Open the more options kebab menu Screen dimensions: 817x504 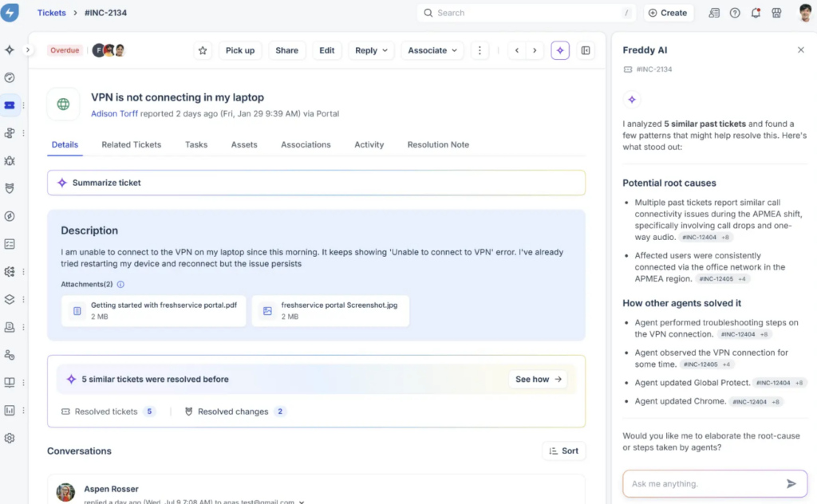[480, 50]
